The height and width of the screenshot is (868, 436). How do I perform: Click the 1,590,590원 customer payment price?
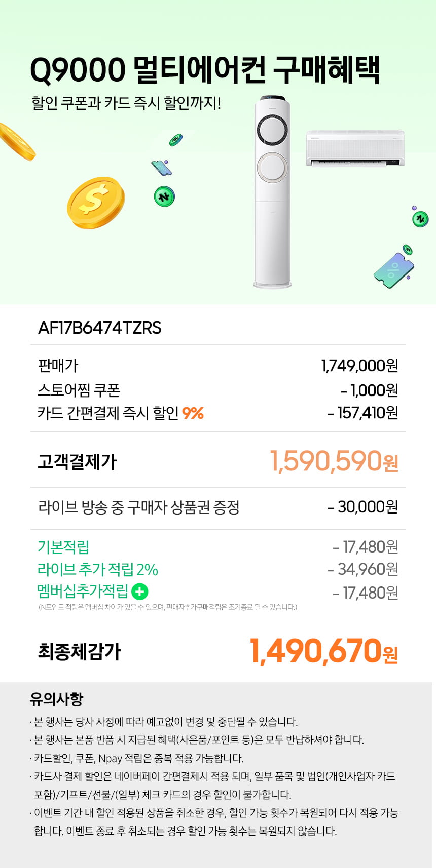pos(334,461)
